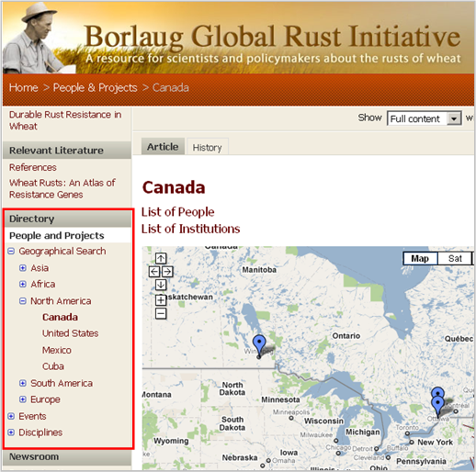Select Canada in the sidebar tree

click(x=60, y=317)
